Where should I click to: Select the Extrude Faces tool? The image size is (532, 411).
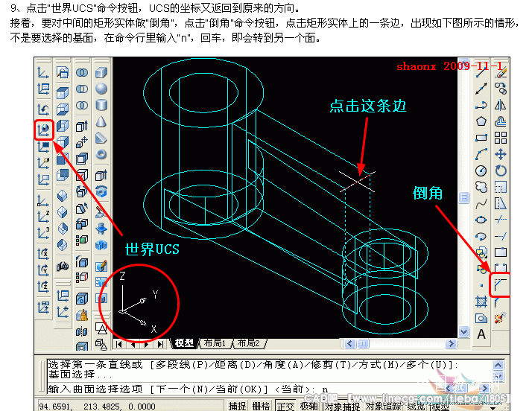coord(82,126)
